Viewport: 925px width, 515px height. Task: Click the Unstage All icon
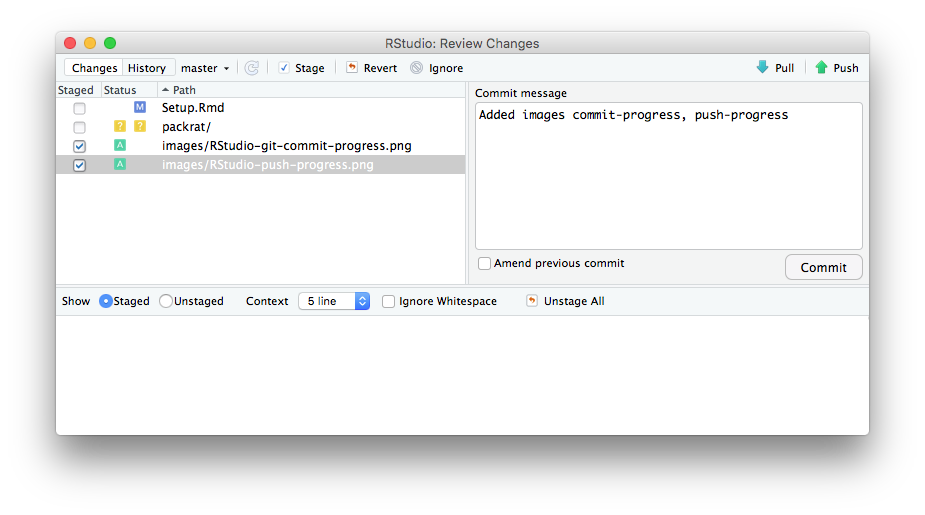pyautogui.click(x=532, y=301)
